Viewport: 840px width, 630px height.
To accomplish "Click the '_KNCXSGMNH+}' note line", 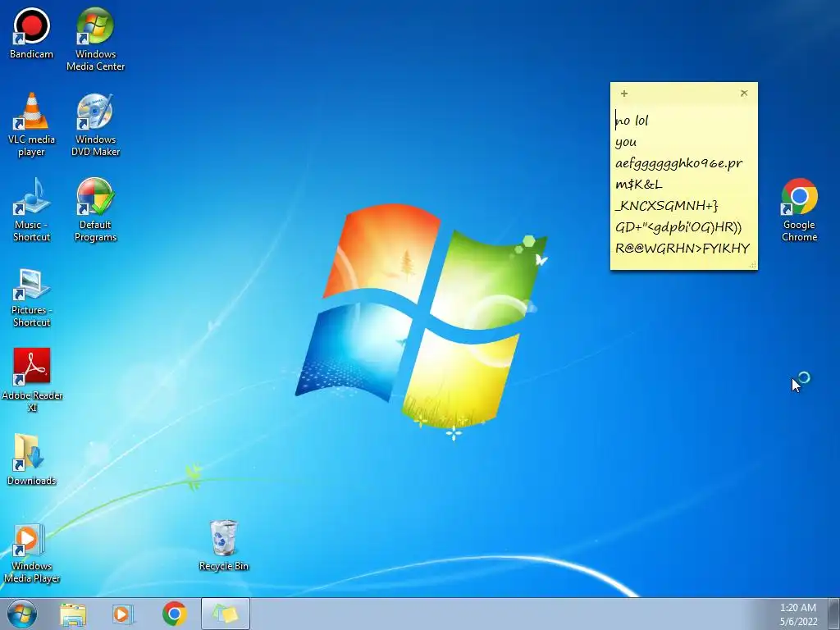I will click(x=666, y=206).
